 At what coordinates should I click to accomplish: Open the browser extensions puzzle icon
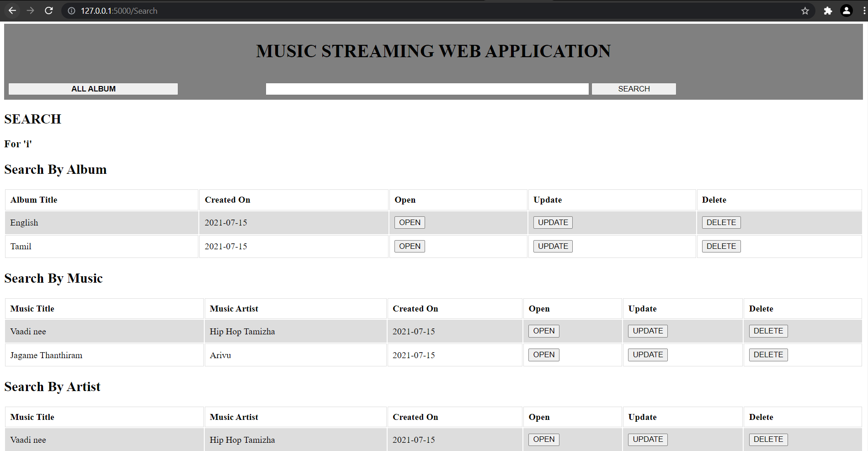point(827,11)
